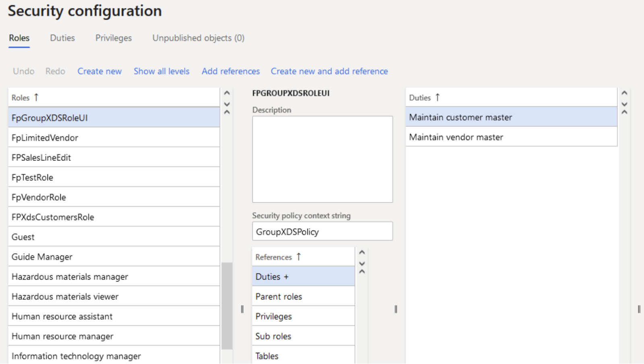Click scroll-down arrow of References list

coord(362,263)
